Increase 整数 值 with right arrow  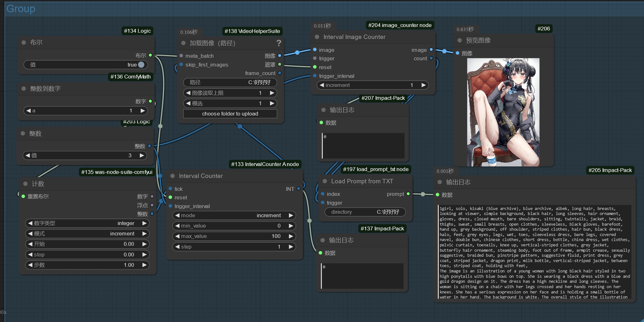[142, 155]
